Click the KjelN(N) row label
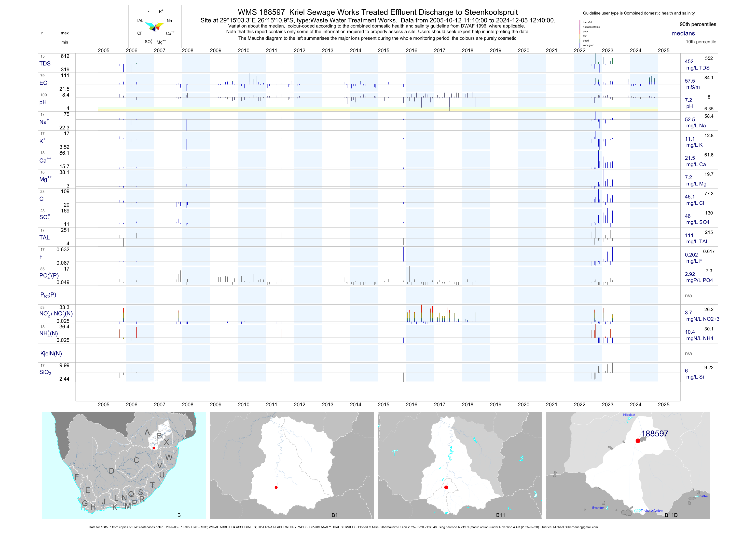The width and height of the screenshot is (756, 535). tap(51, 354)
